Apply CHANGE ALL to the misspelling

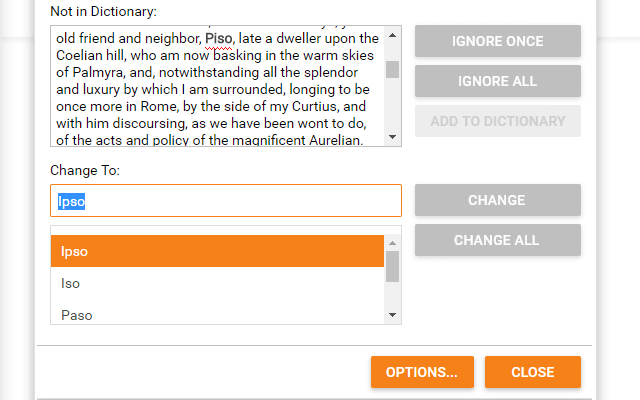[x=497, y=240]
